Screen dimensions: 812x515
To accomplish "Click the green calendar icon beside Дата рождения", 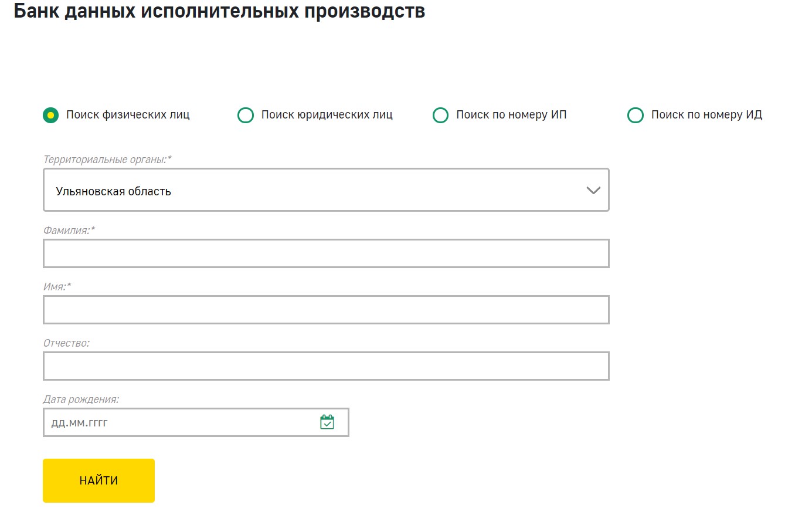I will (328, 422).
